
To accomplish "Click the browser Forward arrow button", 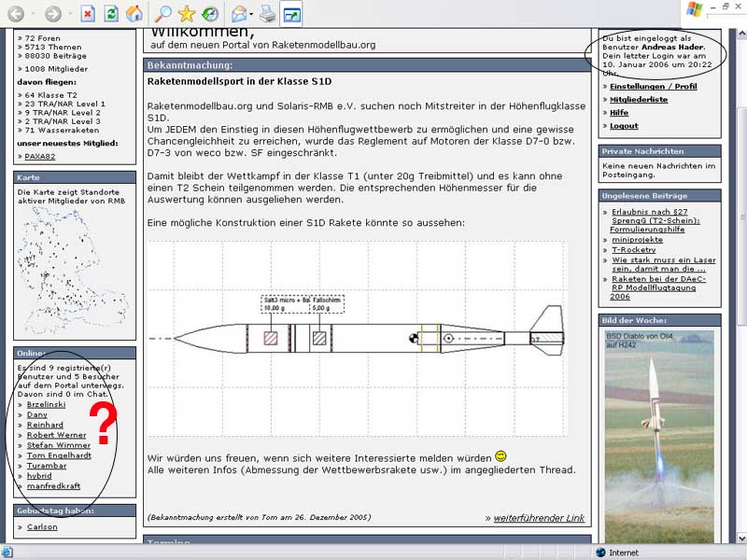I will click(x=53, y=13).
